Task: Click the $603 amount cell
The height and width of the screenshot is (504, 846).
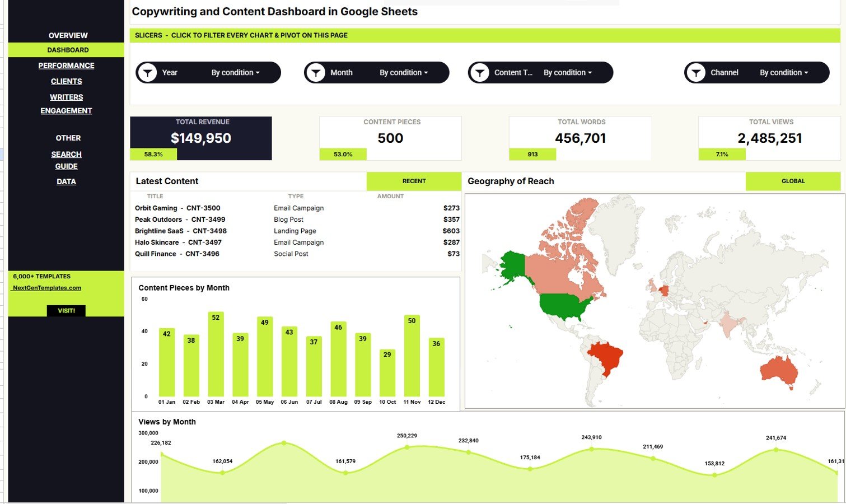Action: point(451,231)
